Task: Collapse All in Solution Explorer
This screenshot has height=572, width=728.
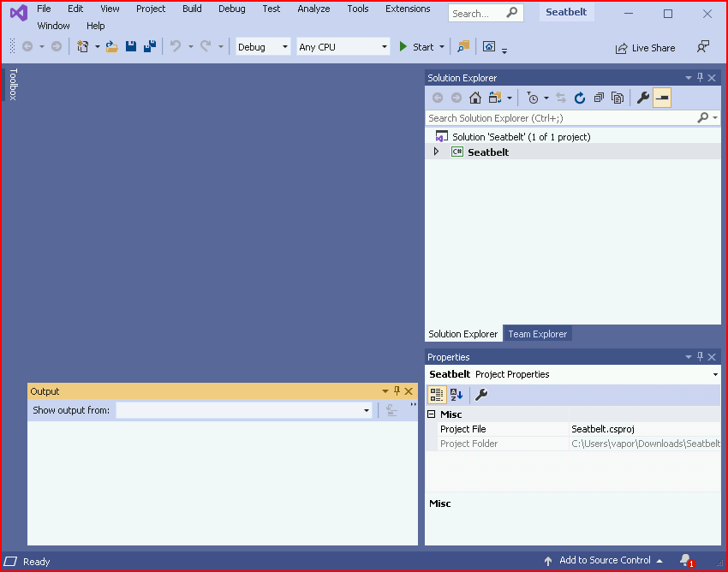Action: (x=599, y=98)
